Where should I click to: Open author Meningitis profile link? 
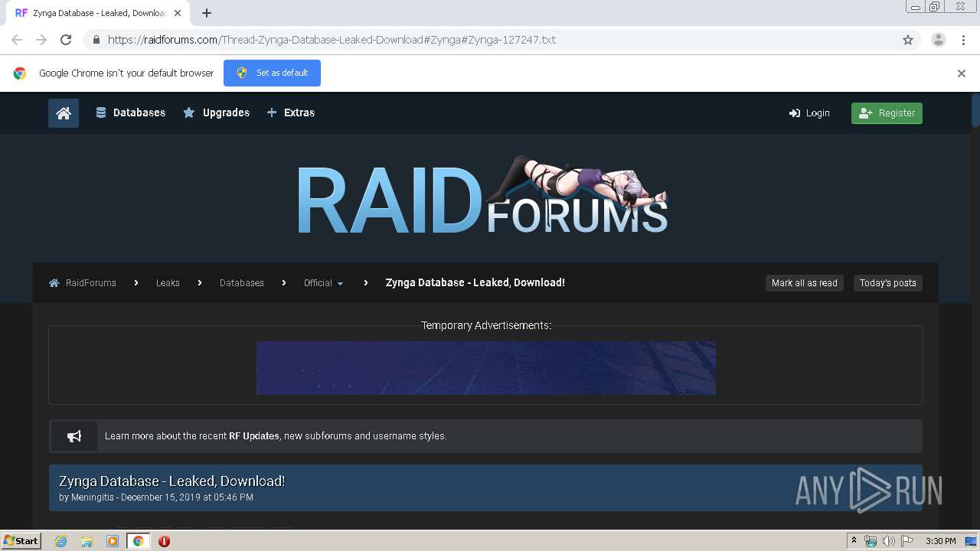click(x=93, y=497)
